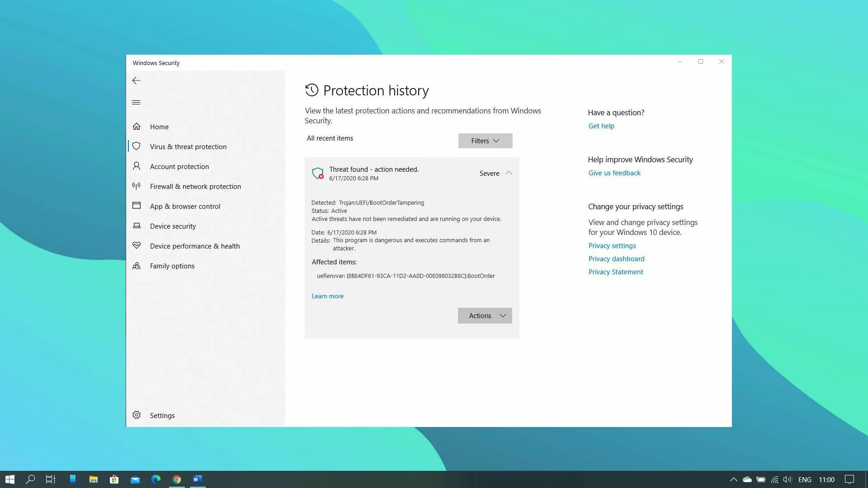Go back with the back arrow
The width and height of the screenshot is (868, 488).
(x=136, y=80)
